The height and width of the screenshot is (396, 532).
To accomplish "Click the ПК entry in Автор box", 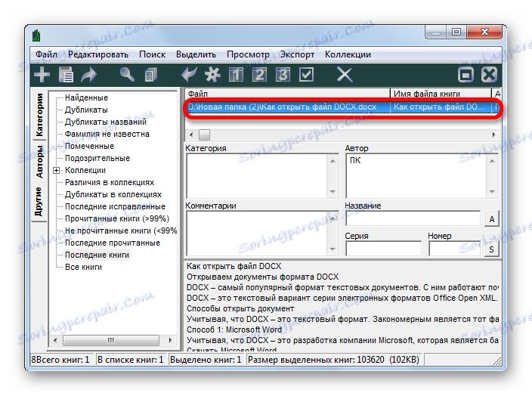I will pos(355,160).
